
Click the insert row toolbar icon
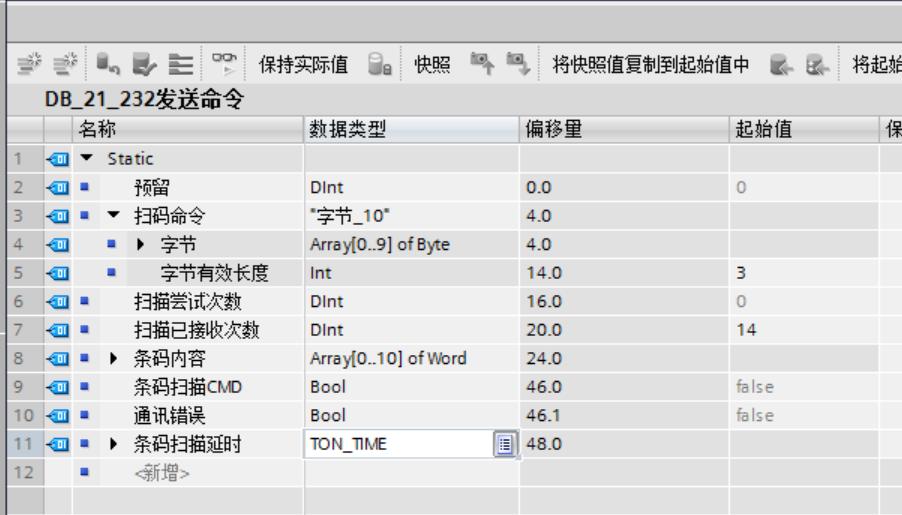click(29, 63)
